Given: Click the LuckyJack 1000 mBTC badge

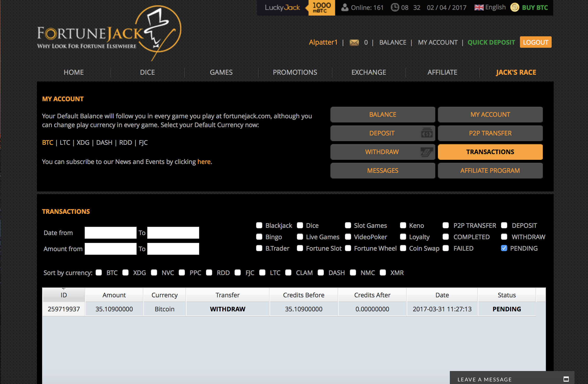Looking at the screenshot, I should pyautogui.click(x=296, y=8).
